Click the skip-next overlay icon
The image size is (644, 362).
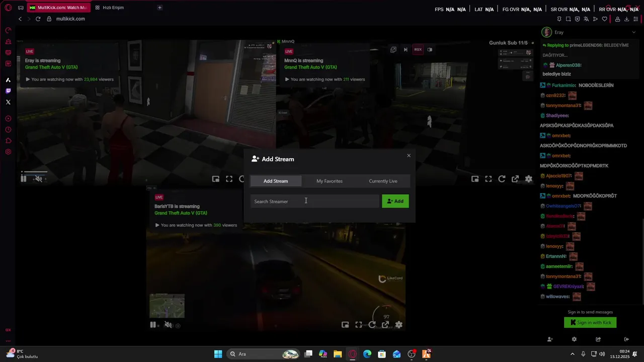(406, 50)
